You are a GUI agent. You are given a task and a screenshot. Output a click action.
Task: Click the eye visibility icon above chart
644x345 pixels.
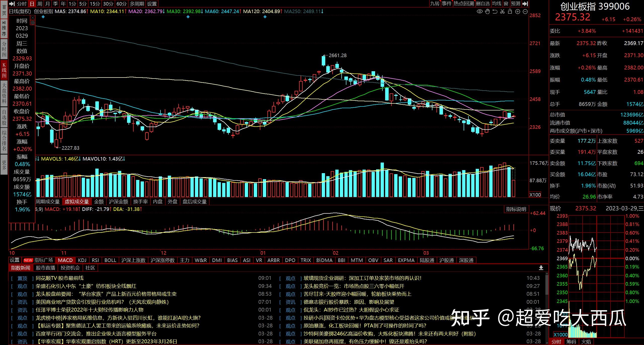480,11
